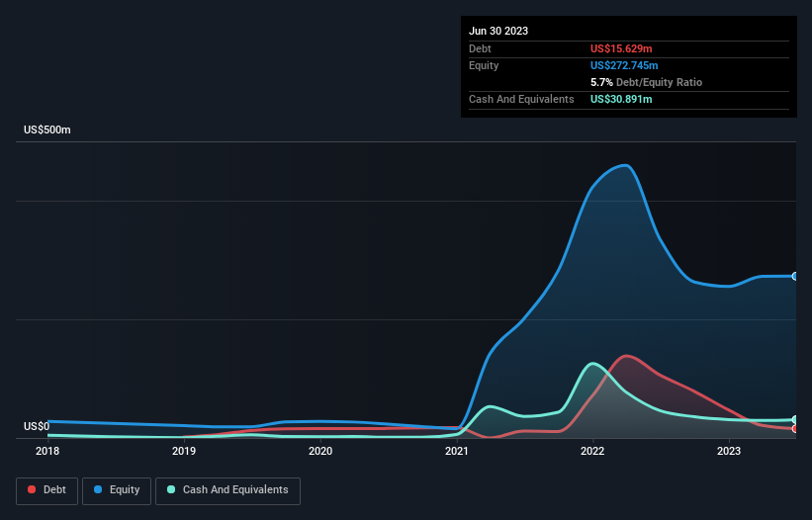Image resolution: width=812 pixels, height=520 pixels.
Task: Select the Equity end-point marker on chart
Action: (x=795, y=276)
